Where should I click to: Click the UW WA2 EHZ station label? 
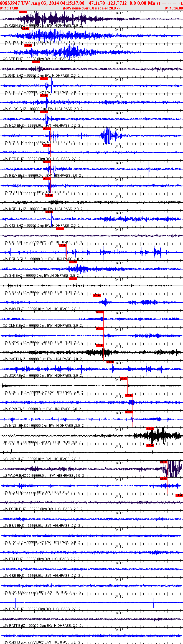click(x=41, y=642)
